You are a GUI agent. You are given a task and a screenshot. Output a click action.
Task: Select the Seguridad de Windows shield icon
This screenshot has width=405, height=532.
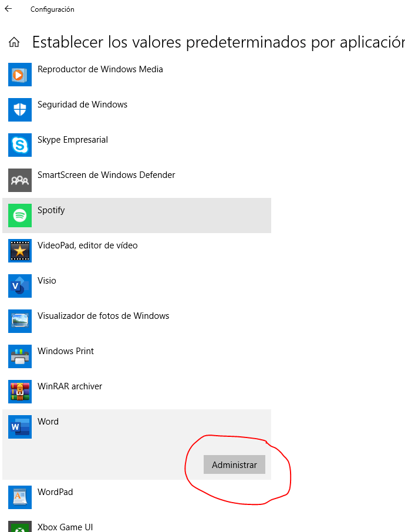pyautogui.click(x=20, y=110)
